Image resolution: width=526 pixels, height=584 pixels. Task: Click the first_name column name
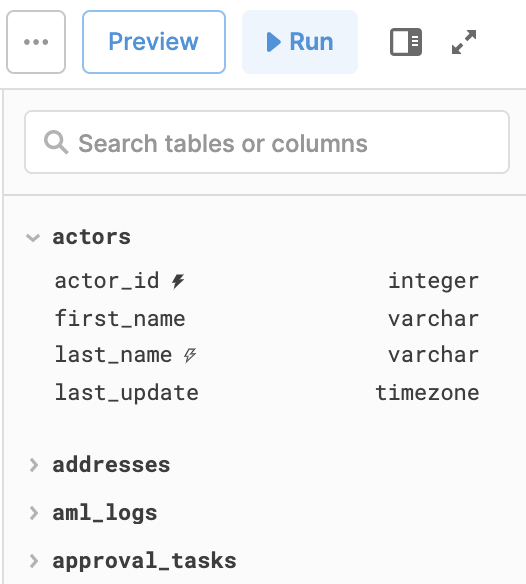120,319
